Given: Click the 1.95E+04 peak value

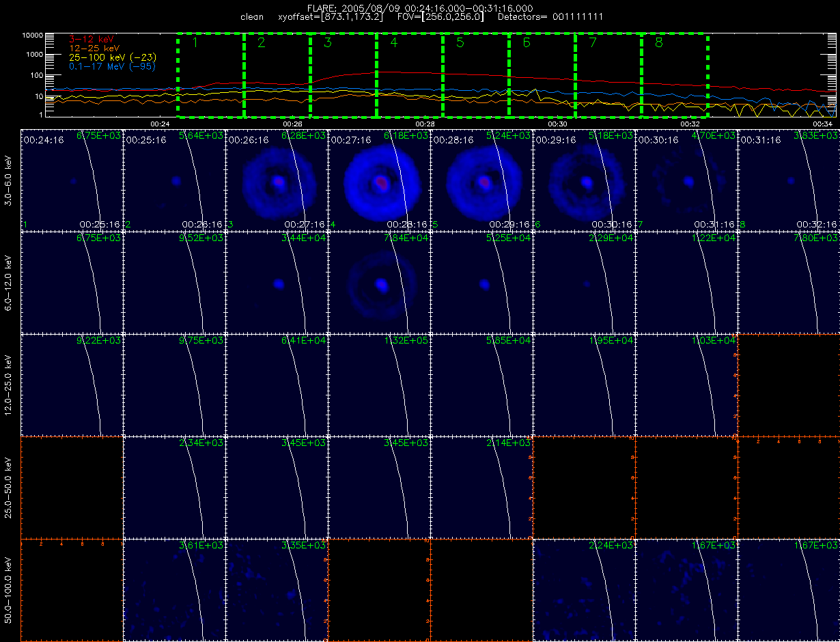Looking at the screenshot, I should pos(611,341).
